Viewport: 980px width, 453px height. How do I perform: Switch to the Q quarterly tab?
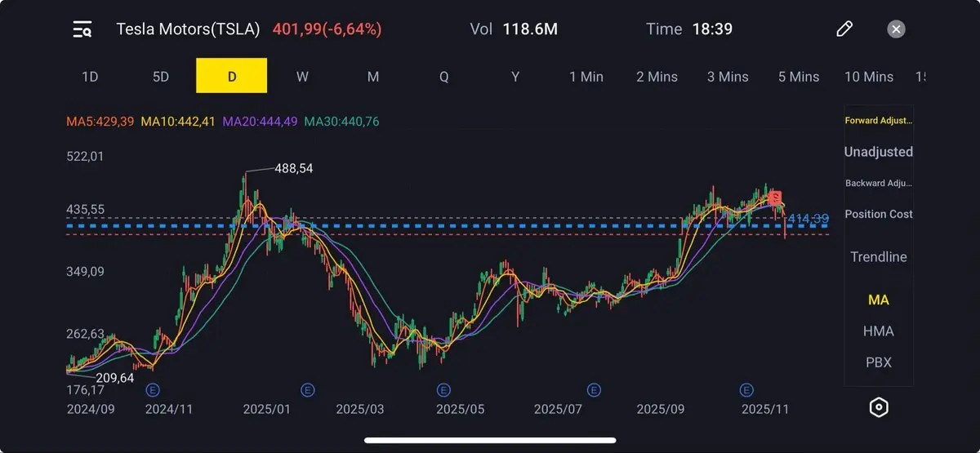444,77
